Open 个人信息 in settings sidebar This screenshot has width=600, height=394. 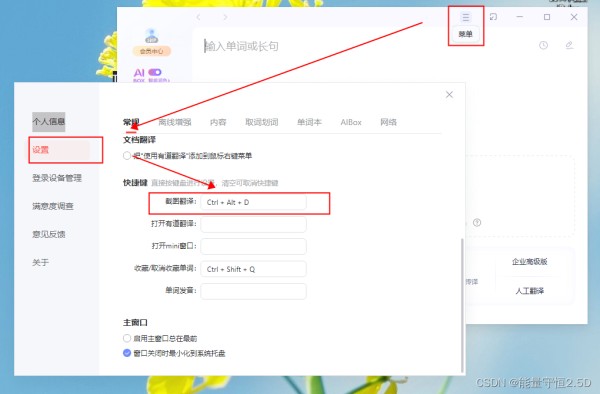click(49, 122)
